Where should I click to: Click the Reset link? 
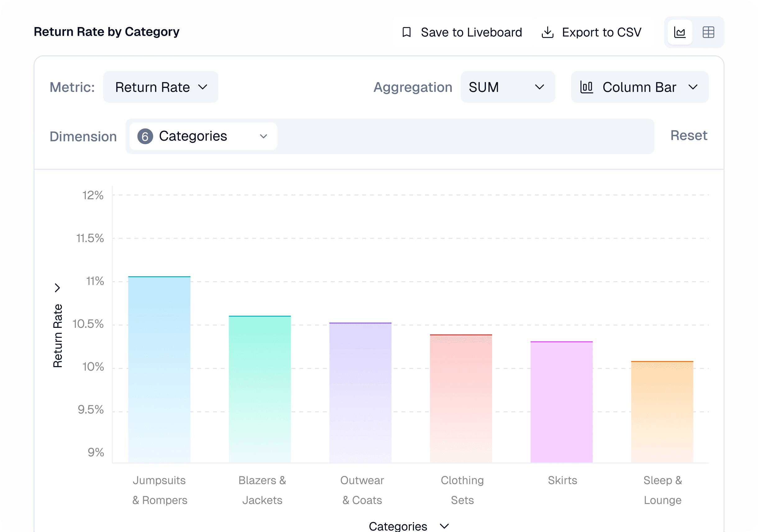point(688,135)
